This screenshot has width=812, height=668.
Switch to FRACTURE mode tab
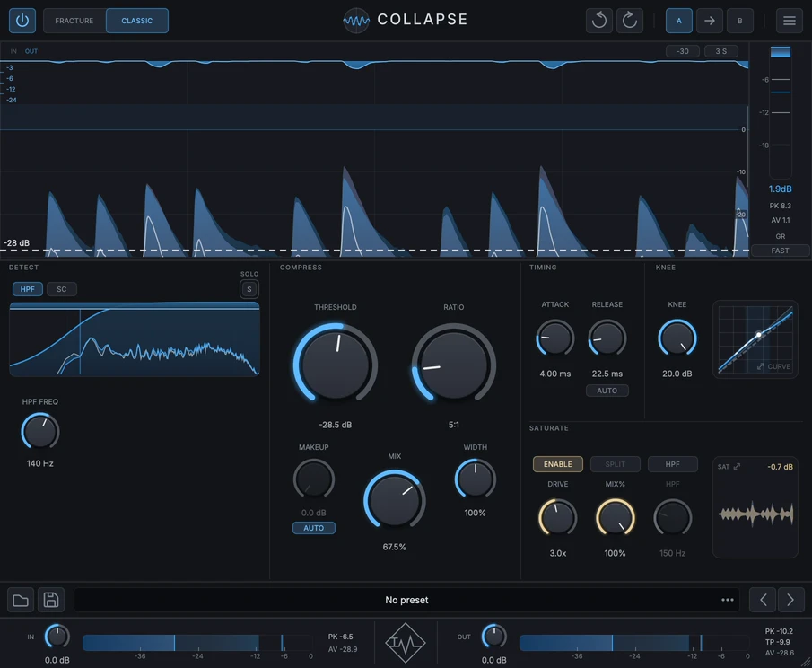click(74, 21)
